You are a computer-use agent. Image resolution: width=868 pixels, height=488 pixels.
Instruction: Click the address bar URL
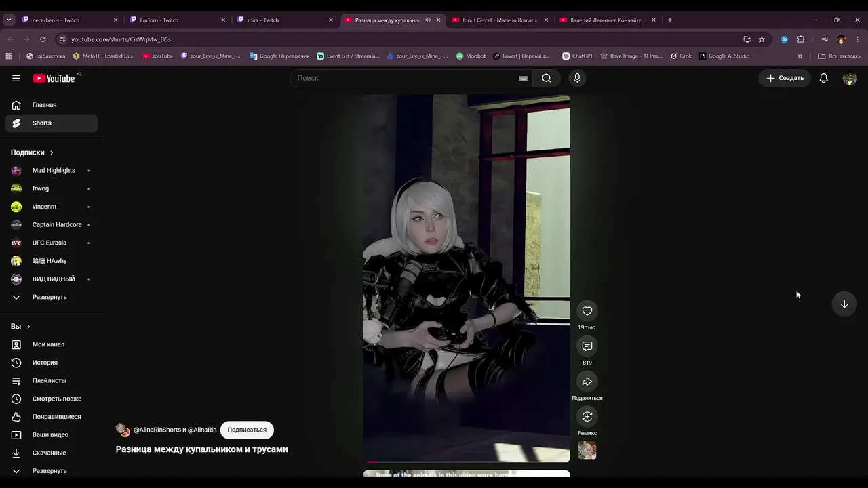pyautogui.click(x=121, y=39)
